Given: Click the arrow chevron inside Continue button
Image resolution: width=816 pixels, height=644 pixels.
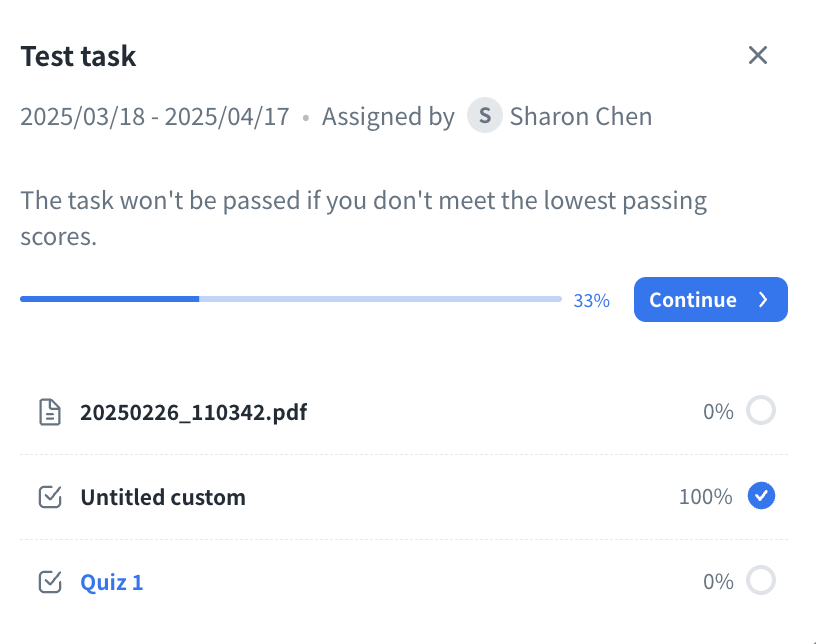Looking at the screenshot, I should [x=763, y=300].
